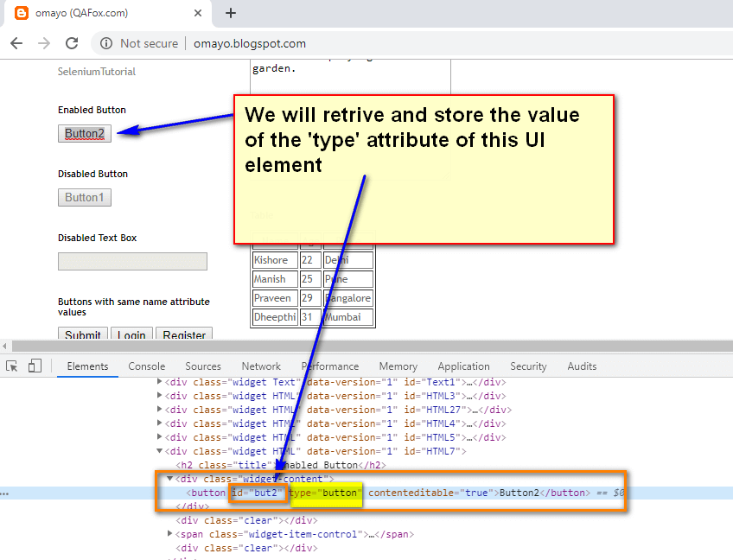Click the Buttons with same name heading
This screenshot has width=733, height=560.
point(134,307)
